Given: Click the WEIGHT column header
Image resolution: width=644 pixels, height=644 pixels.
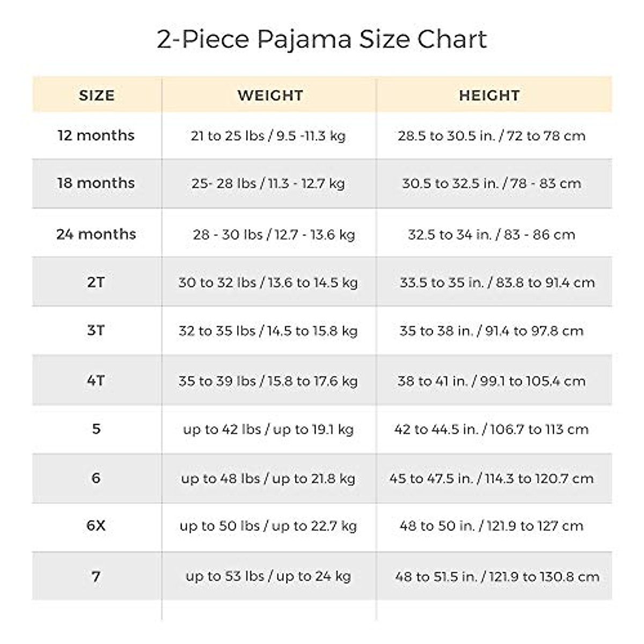Looking at the screenshot, I should [270, 96].
